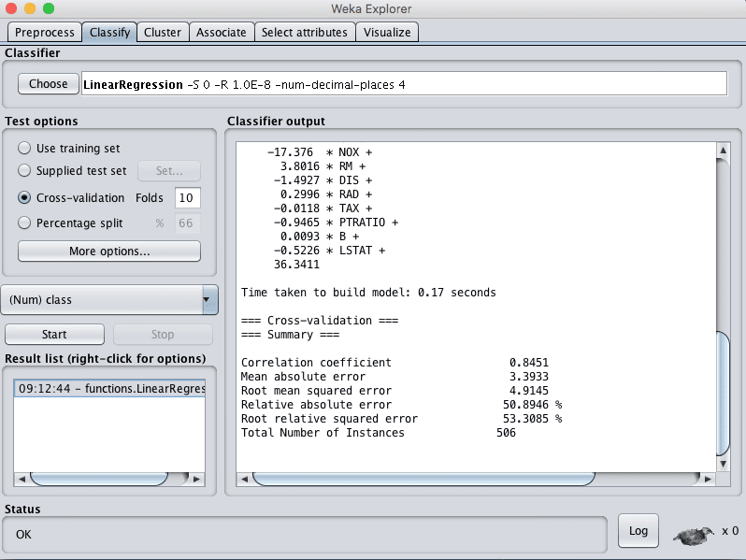Open the Visualize tab
746x560 pixels.
click(x=387, y=33)
